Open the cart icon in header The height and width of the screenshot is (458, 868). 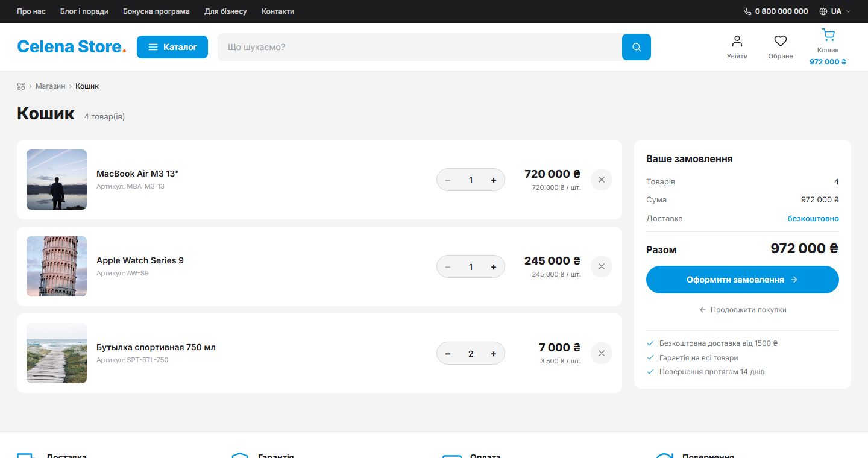(828, 35)
